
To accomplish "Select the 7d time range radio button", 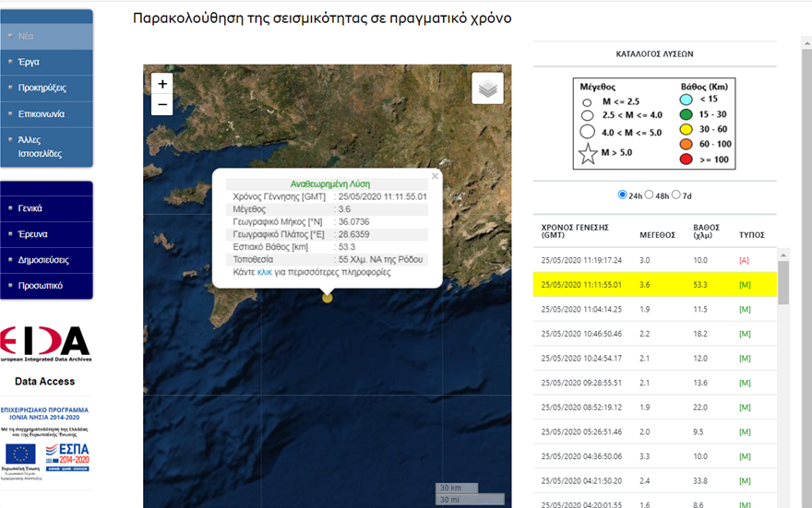I will (675, 195).
